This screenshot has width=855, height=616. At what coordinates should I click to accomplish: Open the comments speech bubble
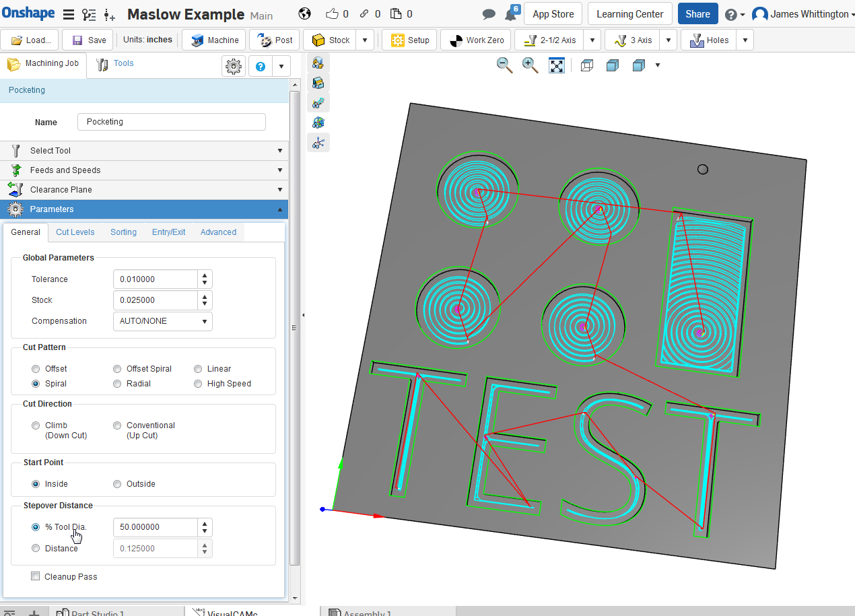point(489,14)
